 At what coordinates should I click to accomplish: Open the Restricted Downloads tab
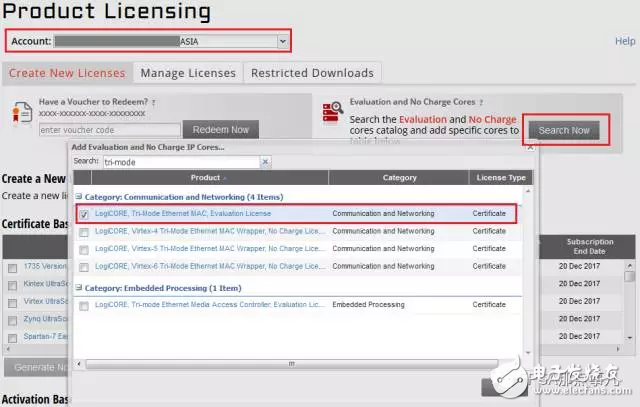click(x=312, y=73)
